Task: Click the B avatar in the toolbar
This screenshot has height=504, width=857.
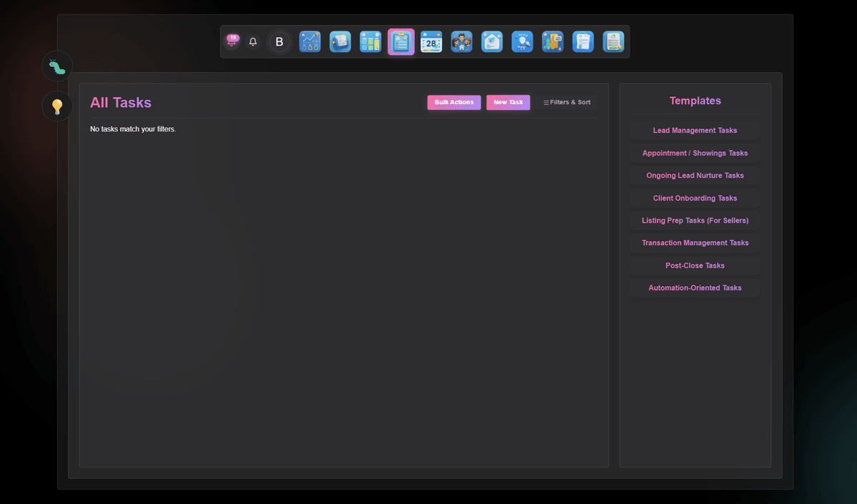Action: (x=279, y=41)
